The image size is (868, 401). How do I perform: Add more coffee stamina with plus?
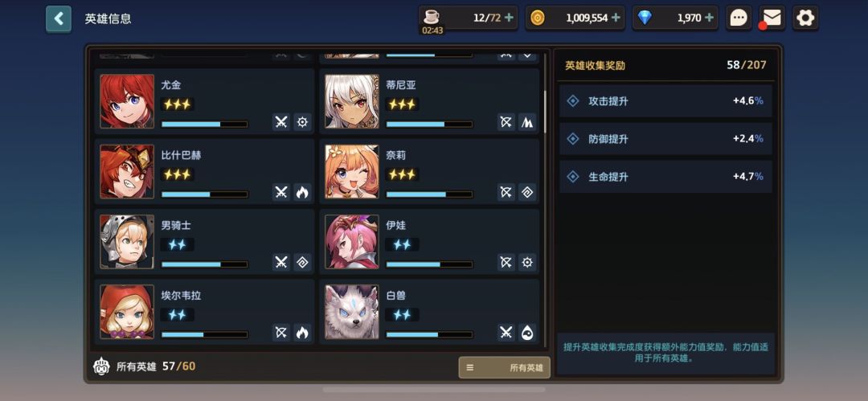tap(509, 18)
